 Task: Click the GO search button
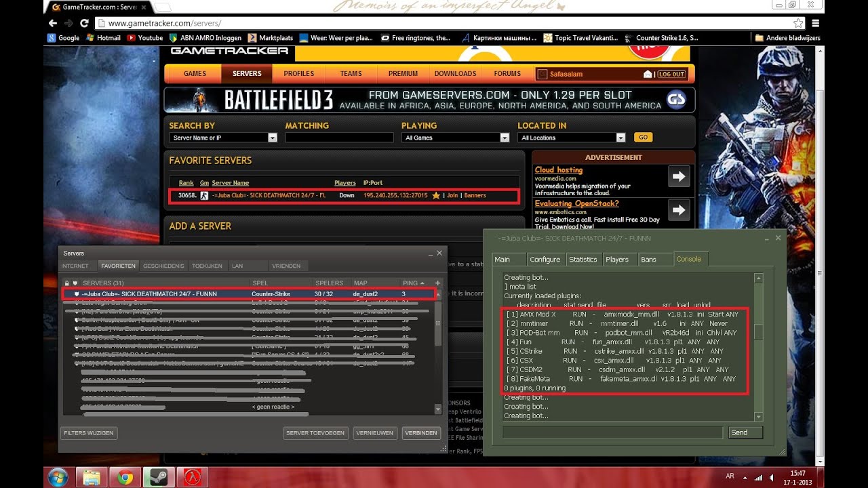click(643, 137)
